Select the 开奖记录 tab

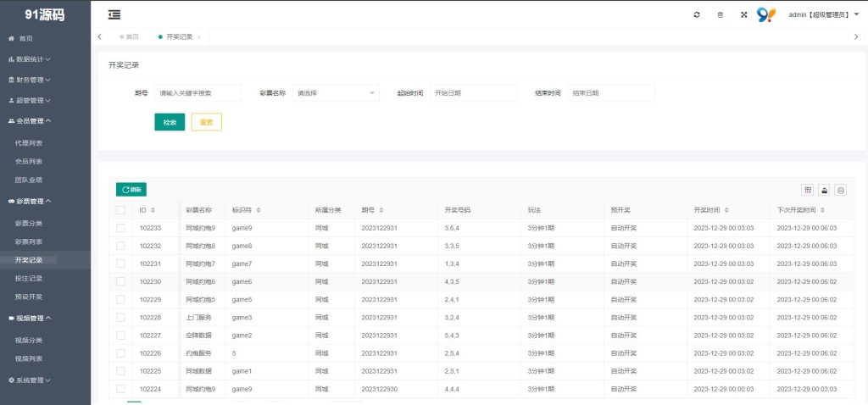(179, 37)
